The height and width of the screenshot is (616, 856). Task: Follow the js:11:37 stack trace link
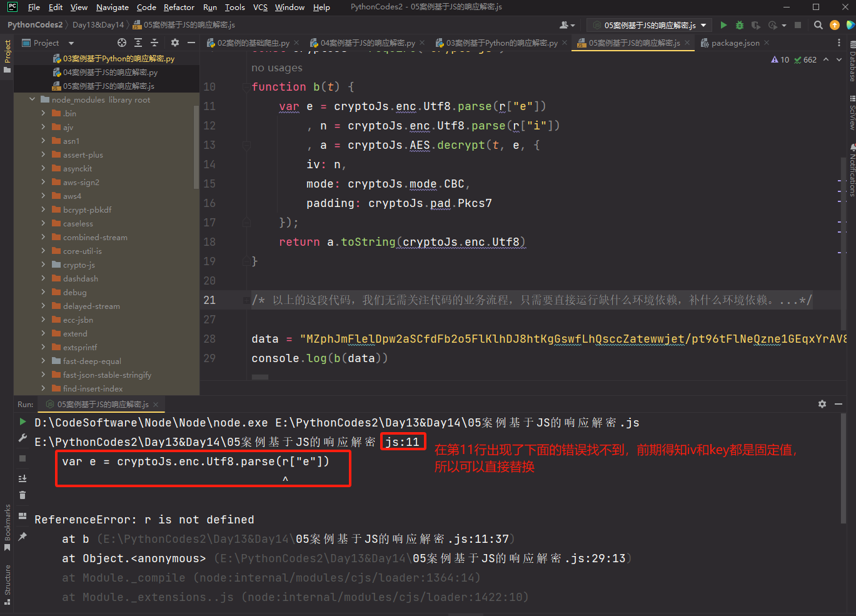tap(403, 539)
